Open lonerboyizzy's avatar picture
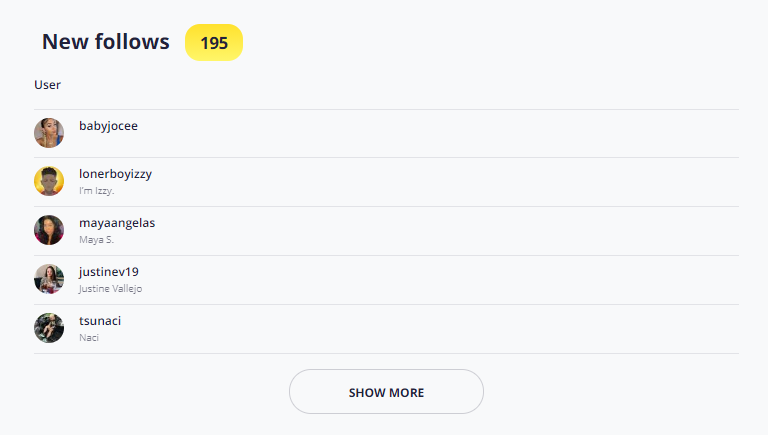Image resolution: width=768 pixels, height=435 pixels. coord(49,181)
